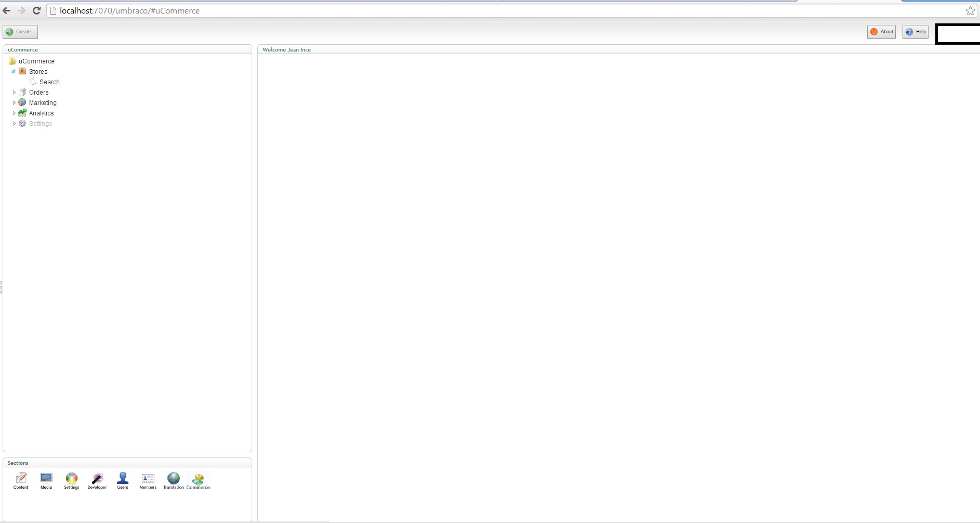Open the Translation section
980x523 pixels.
[174, 480]
